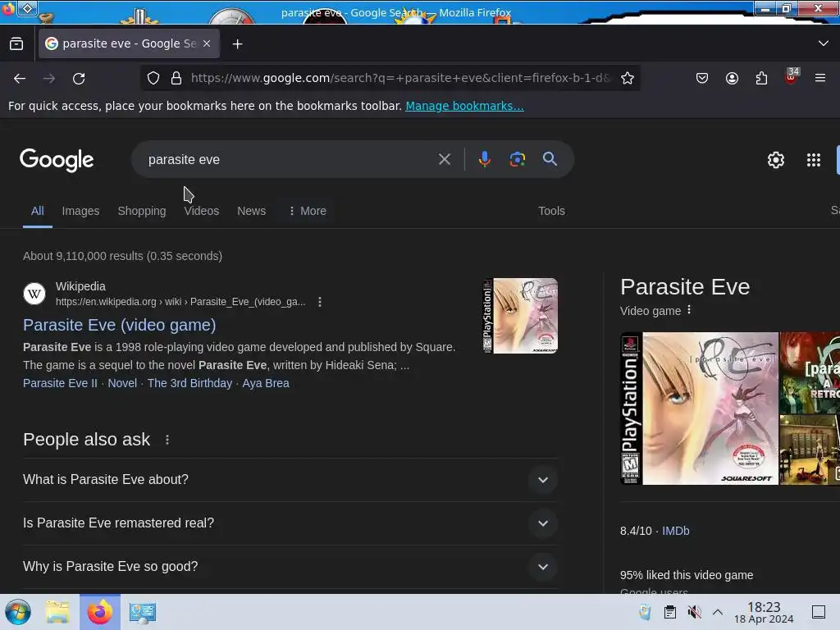Open the Firefox hamburger application menu
This screenshot has width=840, height=630.
(x=820, y=78)
